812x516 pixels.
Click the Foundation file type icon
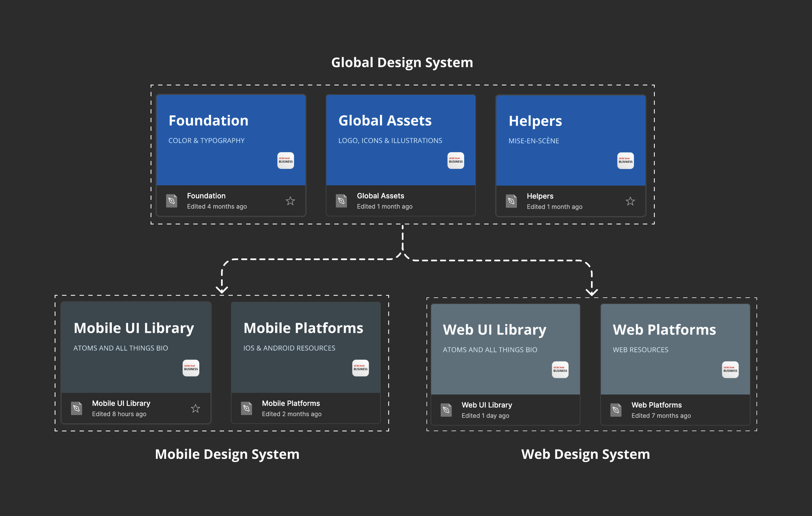(x=171, y=201)
